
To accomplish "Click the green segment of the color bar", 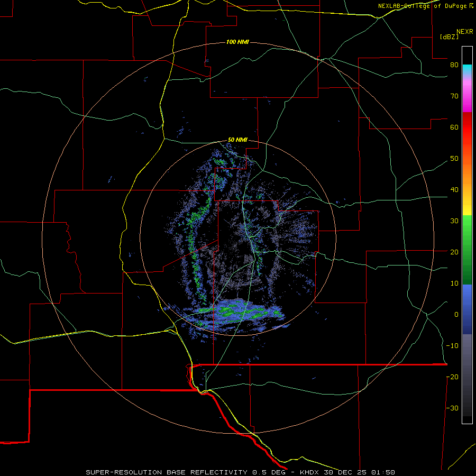I will pos(467,250).
